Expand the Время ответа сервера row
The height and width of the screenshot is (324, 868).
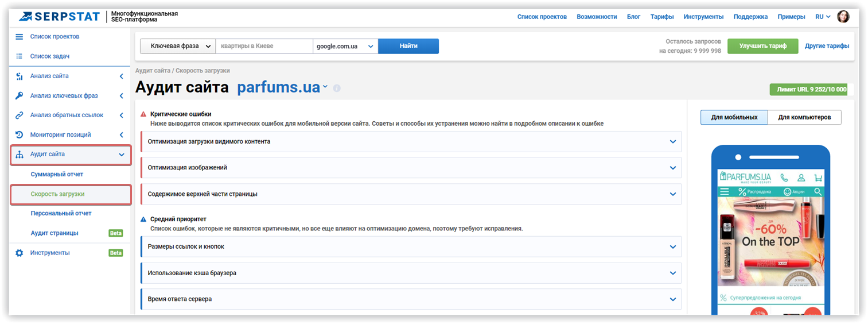point(411,299)
